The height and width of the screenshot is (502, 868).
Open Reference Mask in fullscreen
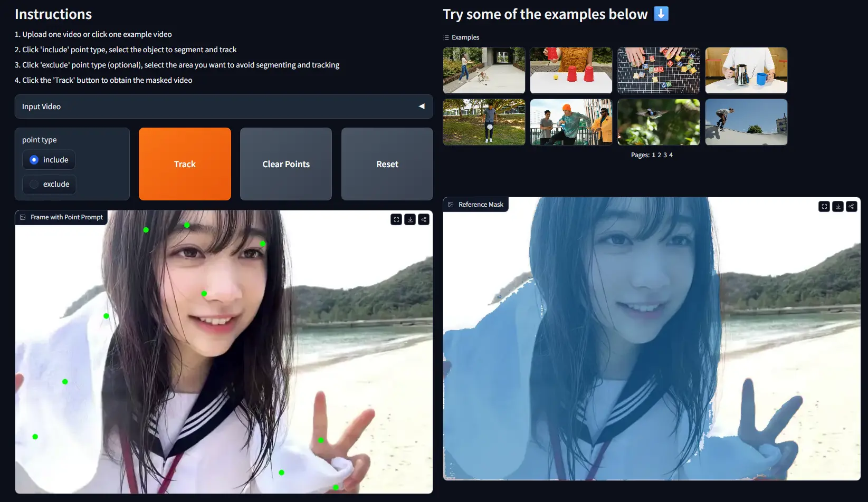click(x=824, y=206)
